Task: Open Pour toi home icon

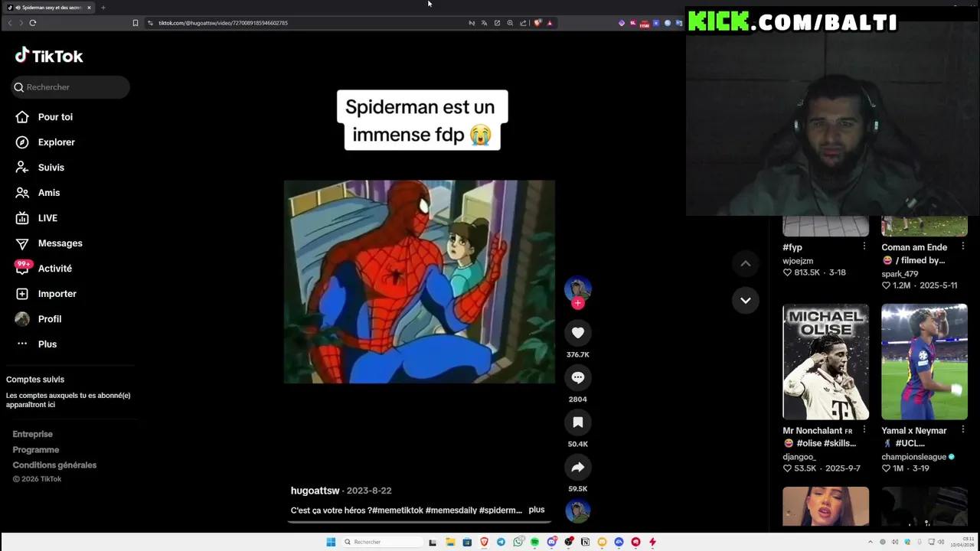Action: pos(22,117)
